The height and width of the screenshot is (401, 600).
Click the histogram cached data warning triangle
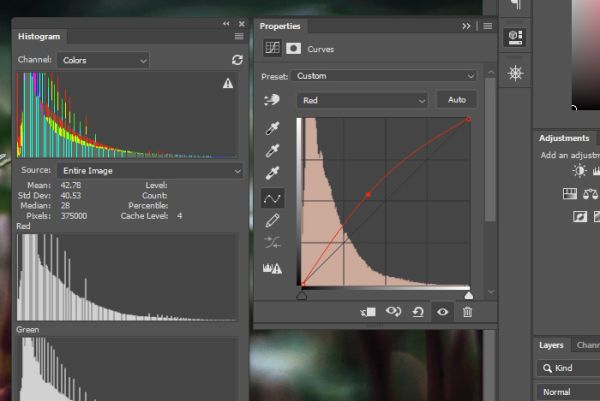(x=228, y=83)
